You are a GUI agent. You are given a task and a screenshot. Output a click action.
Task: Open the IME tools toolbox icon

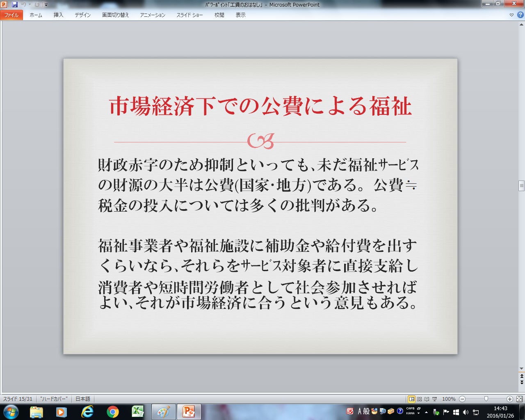(x=391, y=411)
